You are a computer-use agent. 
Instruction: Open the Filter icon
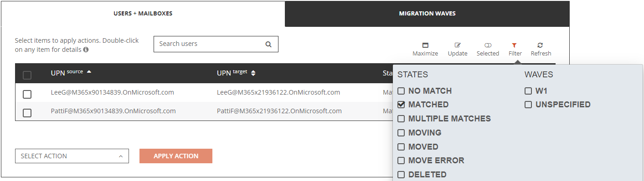click(x=514, y=45)
